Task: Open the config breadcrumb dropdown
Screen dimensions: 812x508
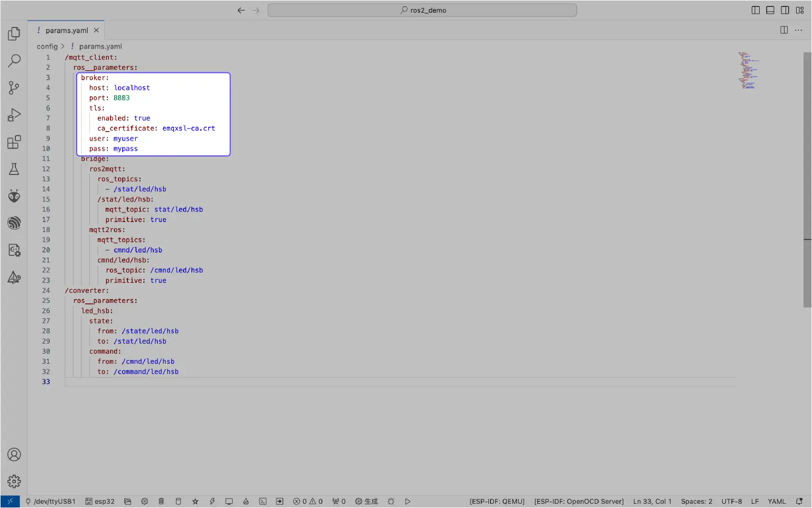Action: 47,46
